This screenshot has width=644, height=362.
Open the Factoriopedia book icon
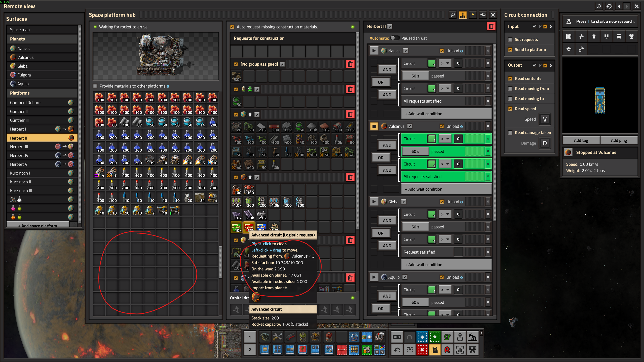606,36
